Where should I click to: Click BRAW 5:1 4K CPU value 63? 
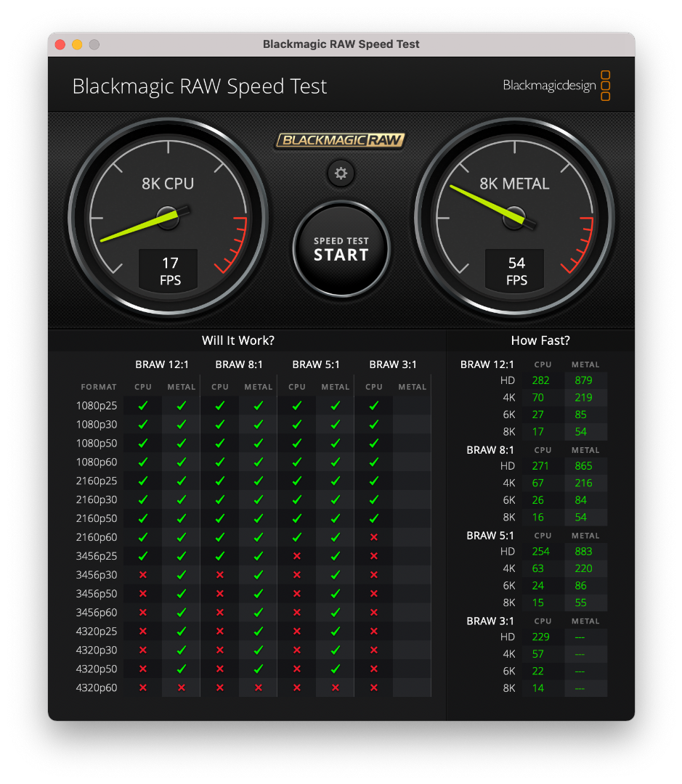tap(538, 568)
